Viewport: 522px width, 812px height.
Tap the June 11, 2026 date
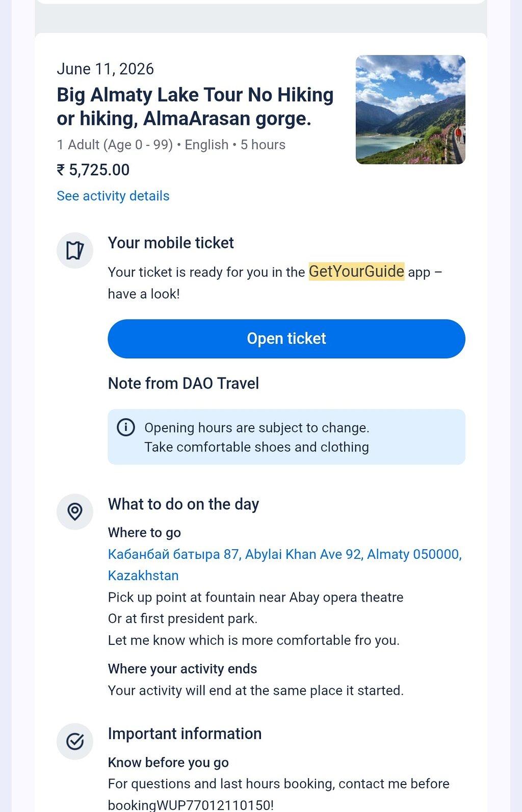[x=106, y=69]
